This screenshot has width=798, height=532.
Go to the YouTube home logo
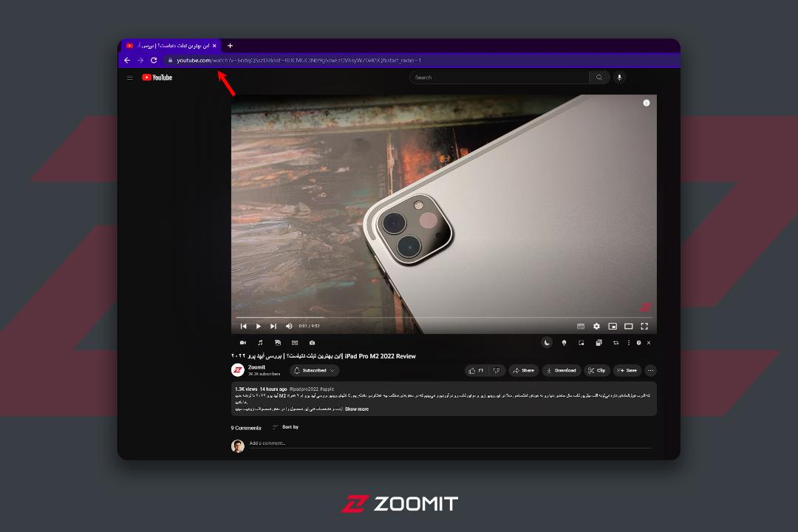(157, 78)
